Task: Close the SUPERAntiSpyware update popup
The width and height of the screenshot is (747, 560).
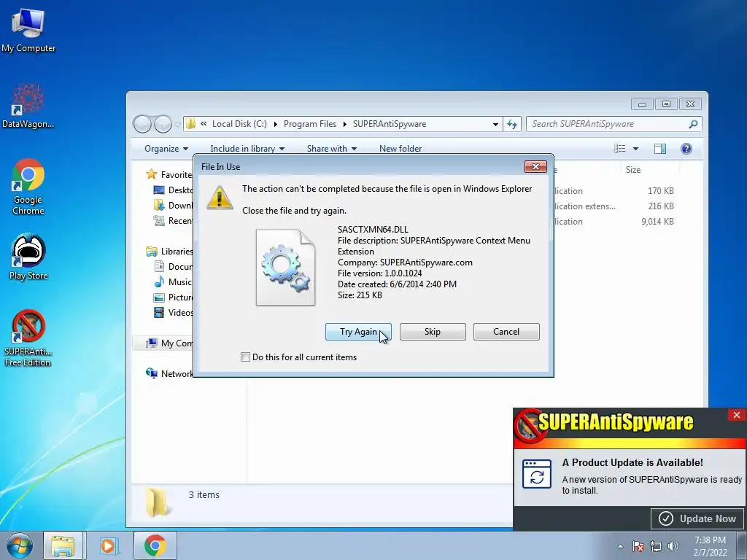Action: click(x=737, y=415)
